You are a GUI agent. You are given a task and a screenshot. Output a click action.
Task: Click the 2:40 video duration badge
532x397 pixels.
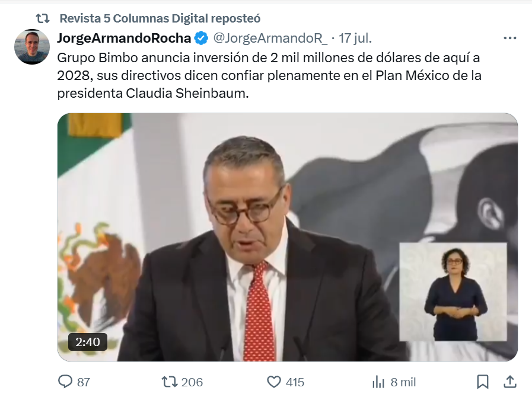(x=88, y=342)
